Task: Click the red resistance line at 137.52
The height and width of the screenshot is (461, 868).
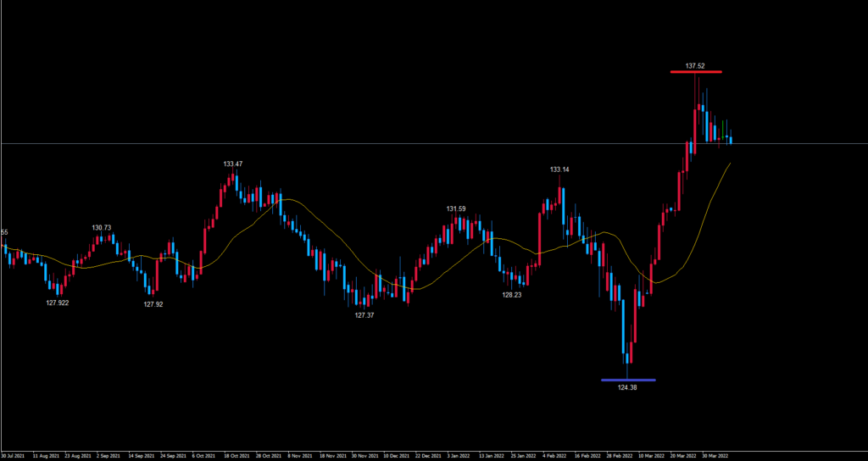Action: click(x=696, y=72)
